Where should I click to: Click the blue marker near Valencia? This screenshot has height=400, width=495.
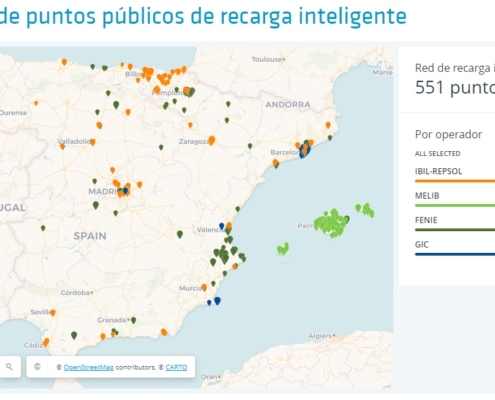coord(221,226)
